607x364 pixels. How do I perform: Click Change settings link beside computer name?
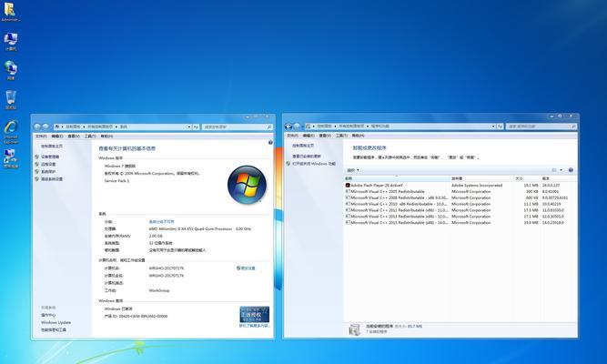click(247, 268)
